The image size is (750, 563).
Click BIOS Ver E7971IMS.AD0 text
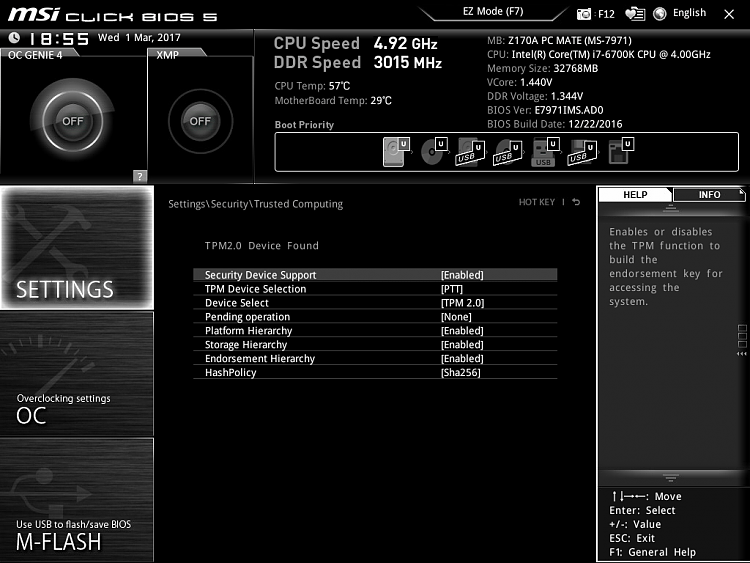[x=545, y=110]
